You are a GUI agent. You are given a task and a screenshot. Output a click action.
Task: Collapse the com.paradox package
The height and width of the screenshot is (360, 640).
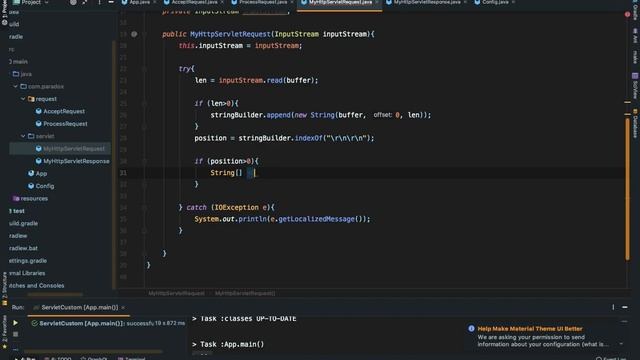click(16, 87)
